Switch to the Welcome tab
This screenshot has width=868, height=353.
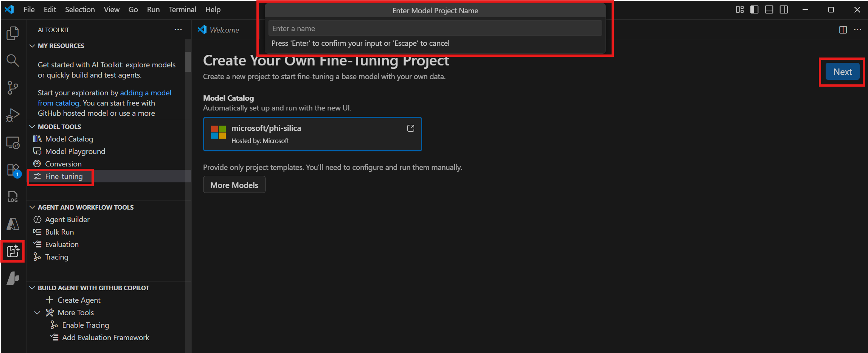225,30
